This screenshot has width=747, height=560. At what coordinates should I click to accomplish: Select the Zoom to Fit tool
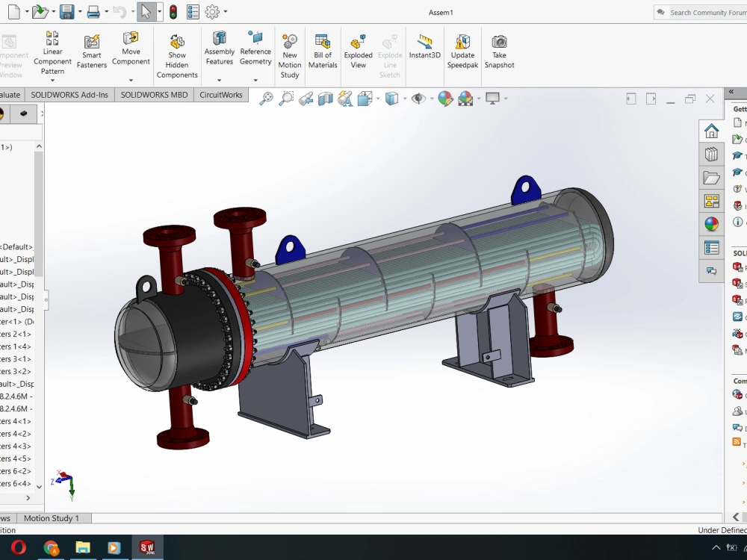[x=265, y=99]
